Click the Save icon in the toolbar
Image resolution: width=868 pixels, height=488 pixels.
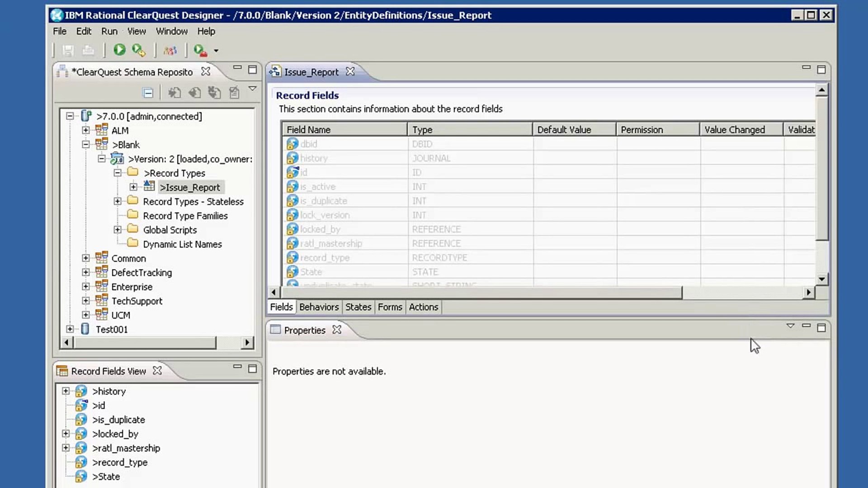[x=68, y=50]
